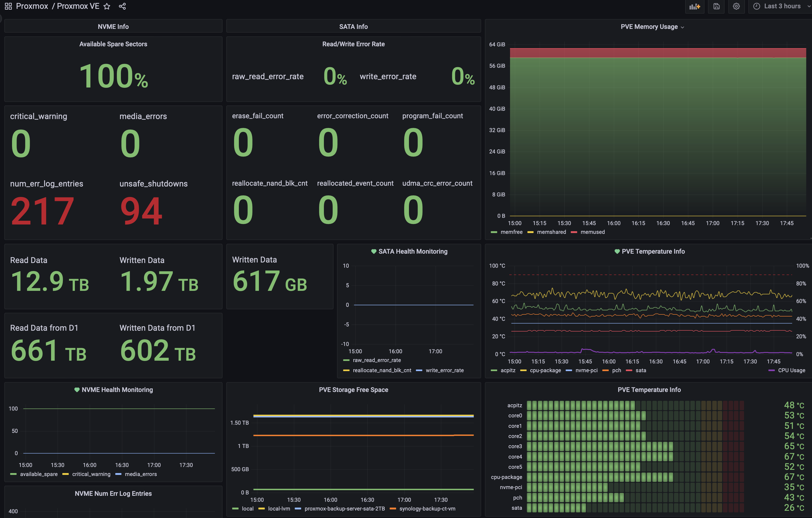The width and height of the screenshot is (812, 518).
Task: Toggle memfree series in memory legend
Action: 511,232
